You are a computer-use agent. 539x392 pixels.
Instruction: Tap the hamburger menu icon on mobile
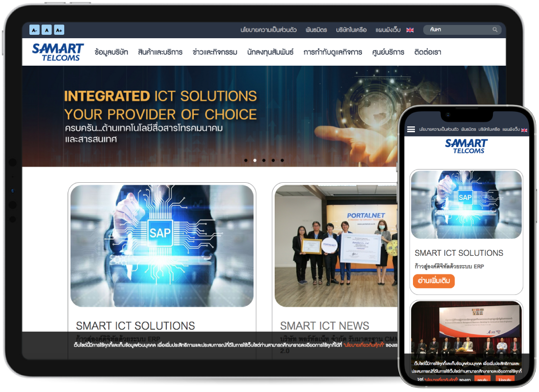[x=411, y=129]
